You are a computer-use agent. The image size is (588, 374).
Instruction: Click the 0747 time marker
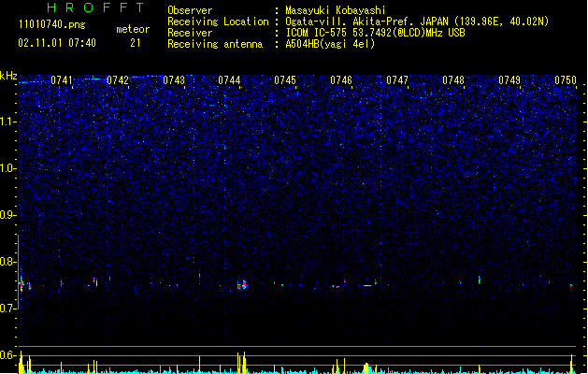(x=397, y=80)
